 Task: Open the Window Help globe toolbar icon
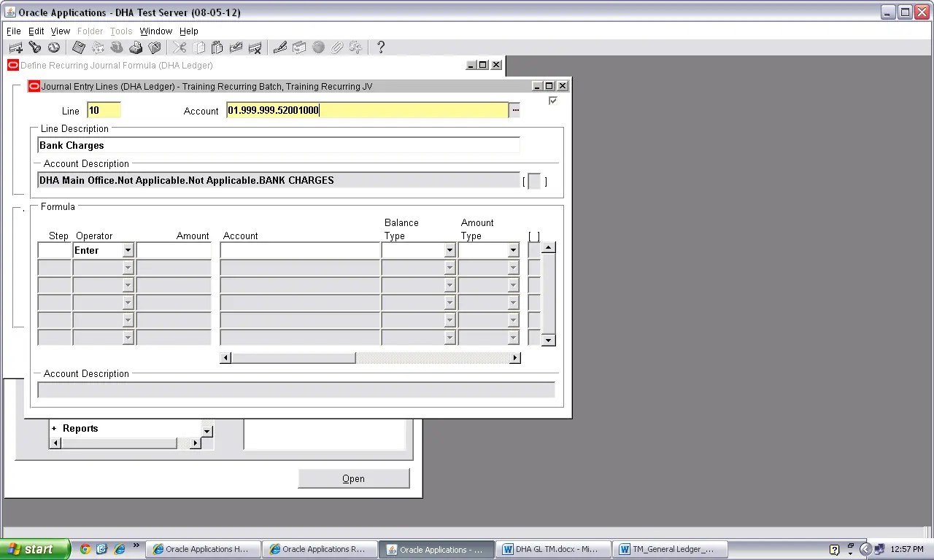point(318,47)
